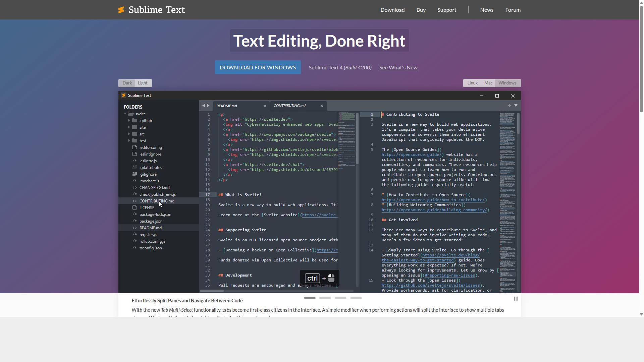Click the Sublime Text site title
644x362 pixels.
coord(157,10)
